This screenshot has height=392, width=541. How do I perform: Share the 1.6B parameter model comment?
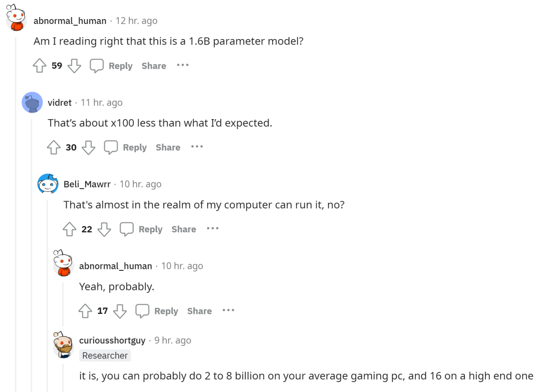click(154, 66)
